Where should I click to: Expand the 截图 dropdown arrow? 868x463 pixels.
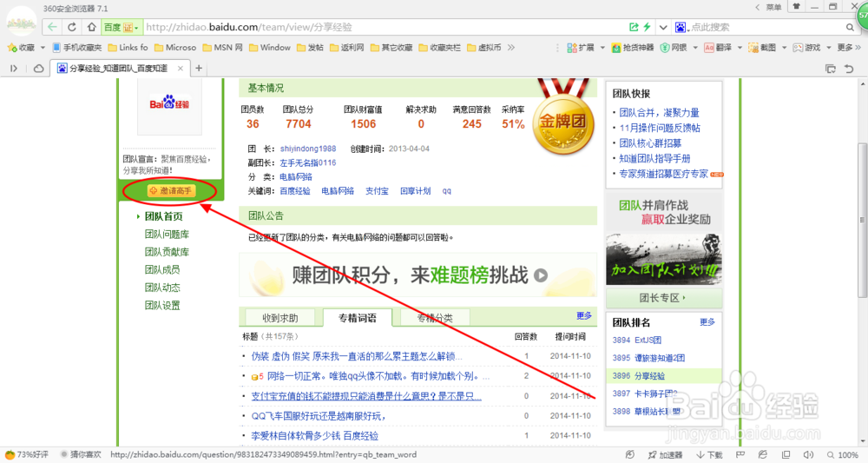click(785, 48)
